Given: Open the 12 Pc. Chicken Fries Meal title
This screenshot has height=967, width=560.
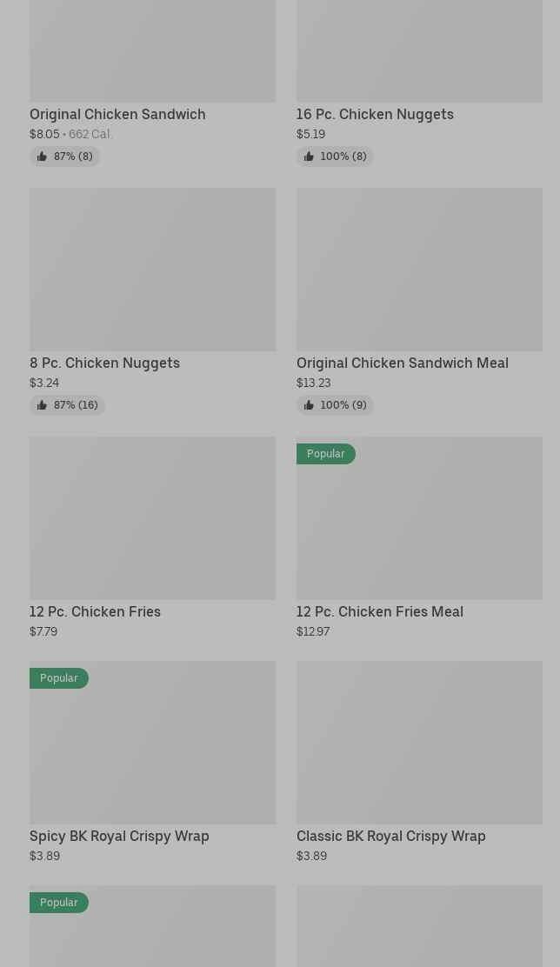Looking at the screenshot, I should tap(379, 611).
